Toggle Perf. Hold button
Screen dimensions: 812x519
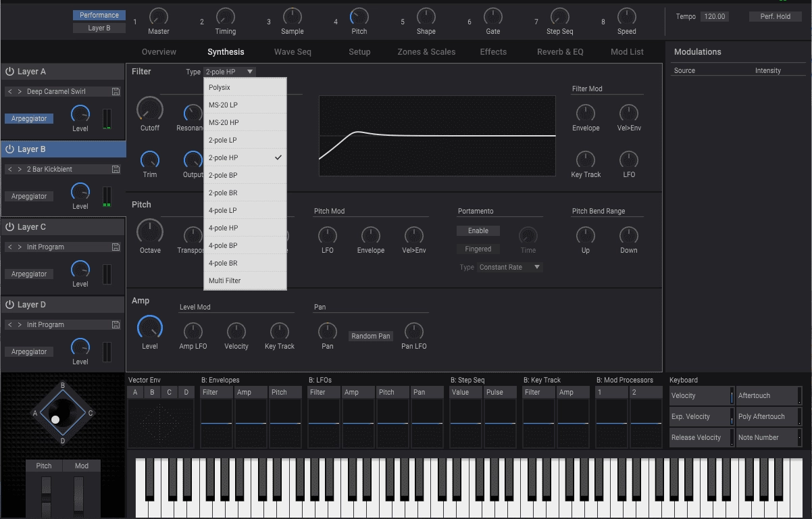coord(775,16)
